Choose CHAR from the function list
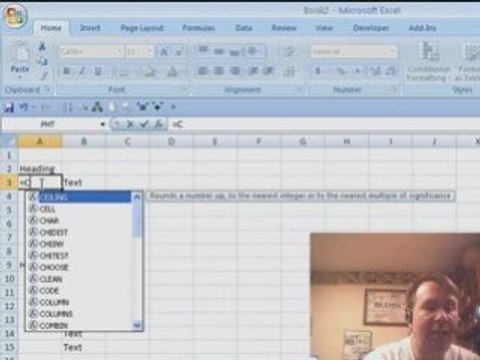This screenshot has height=360, width=480. click(80, 221)
